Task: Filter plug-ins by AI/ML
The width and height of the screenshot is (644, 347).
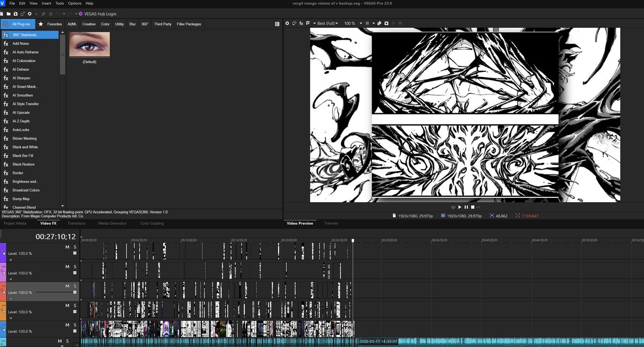Action: click(72, 24)
